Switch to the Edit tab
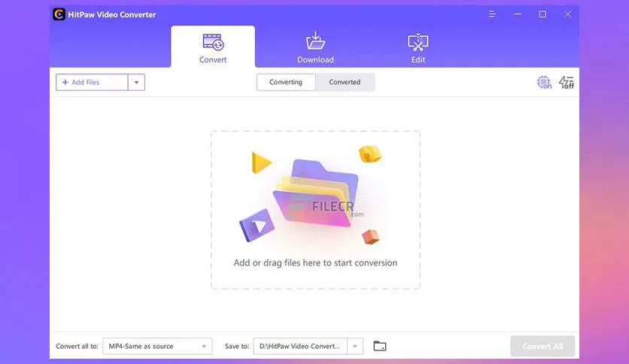The width and height of the screenshot is (629, 364). tap(418, 48)
